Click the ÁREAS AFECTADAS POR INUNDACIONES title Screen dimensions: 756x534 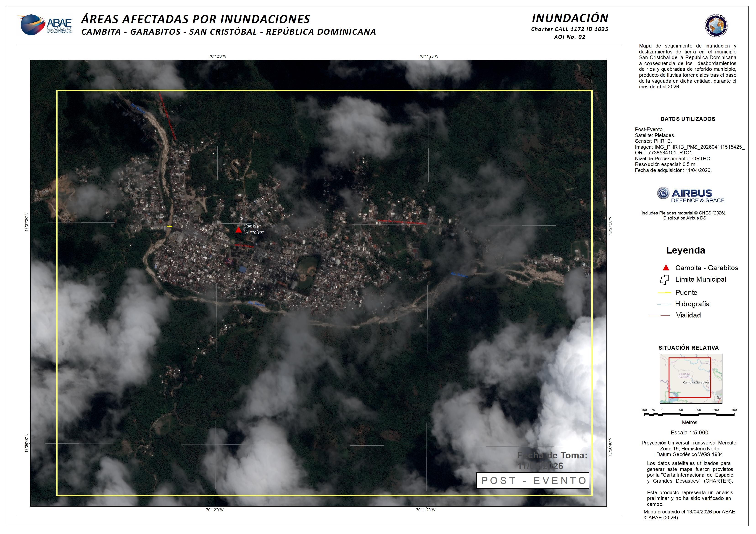pyautogui.click(x=196, y=19)
